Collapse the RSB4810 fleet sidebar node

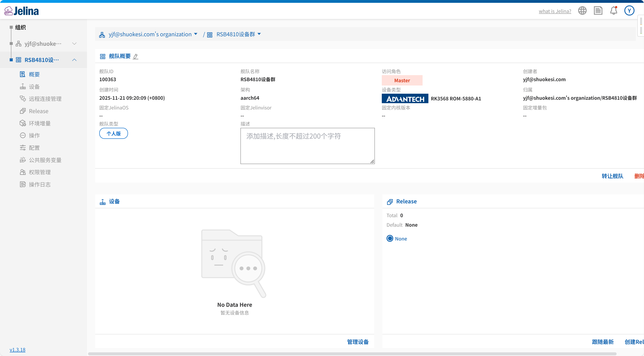pos(74,60)
